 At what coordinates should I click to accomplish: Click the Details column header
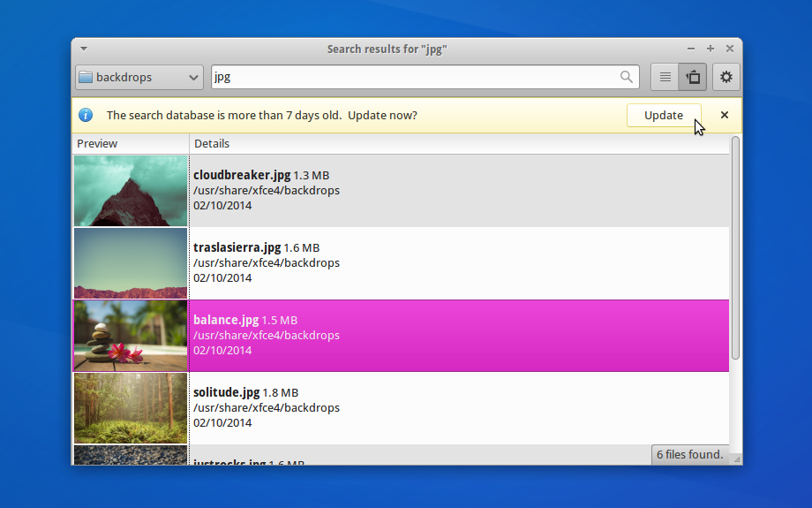[459, 144]
